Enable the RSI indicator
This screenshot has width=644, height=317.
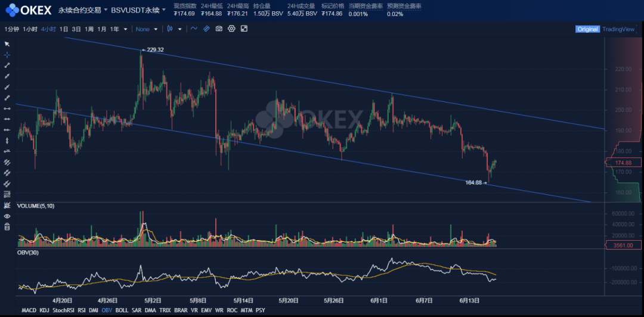tap(82, 310)
